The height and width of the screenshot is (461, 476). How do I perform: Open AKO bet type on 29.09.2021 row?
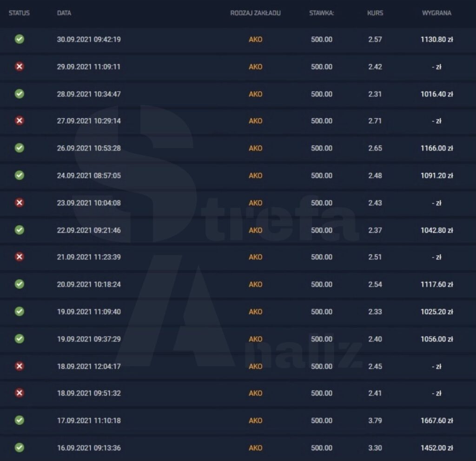[x=256, y=67]
